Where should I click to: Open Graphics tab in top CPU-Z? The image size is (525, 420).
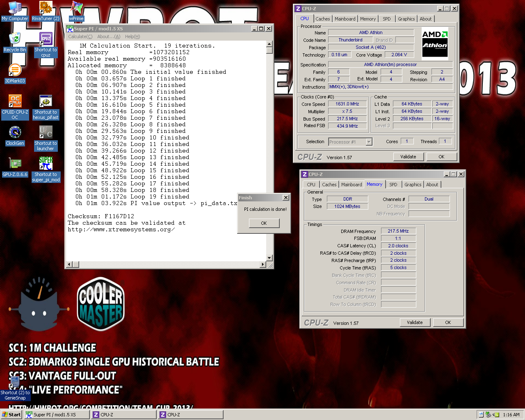tap(406, 19)
